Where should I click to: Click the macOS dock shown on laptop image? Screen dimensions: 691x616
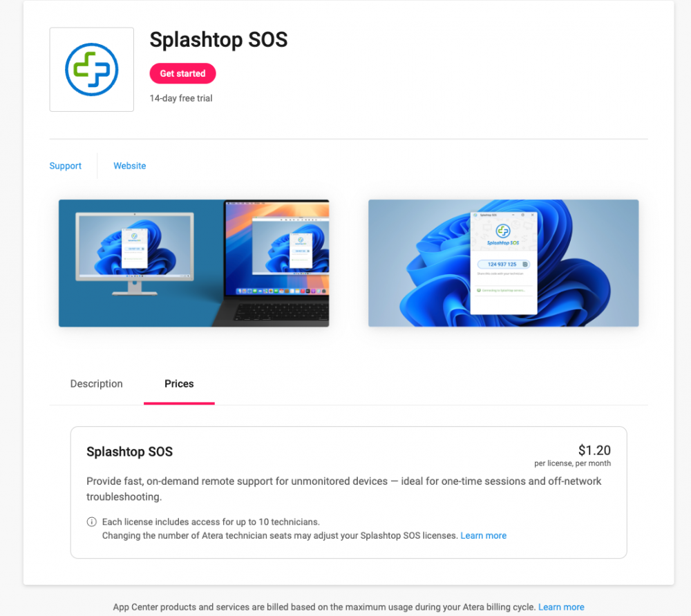281,291
